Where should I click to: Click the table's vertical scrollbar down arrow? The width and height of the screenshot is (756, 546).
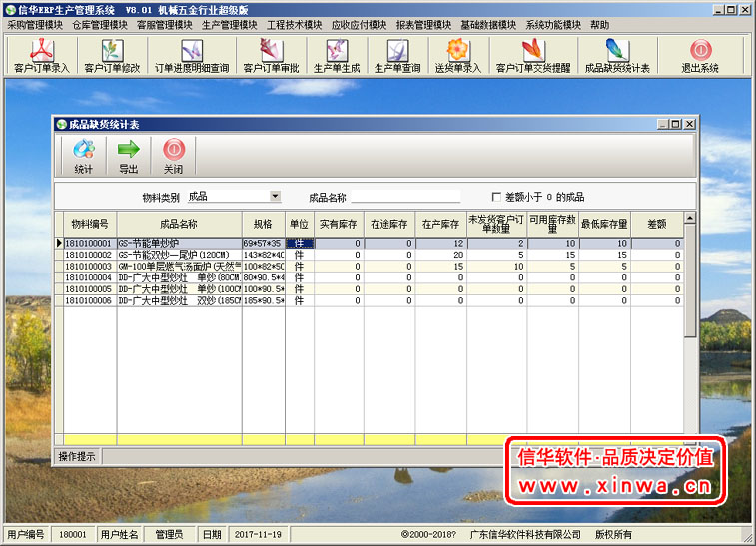(x=689, y=440)
